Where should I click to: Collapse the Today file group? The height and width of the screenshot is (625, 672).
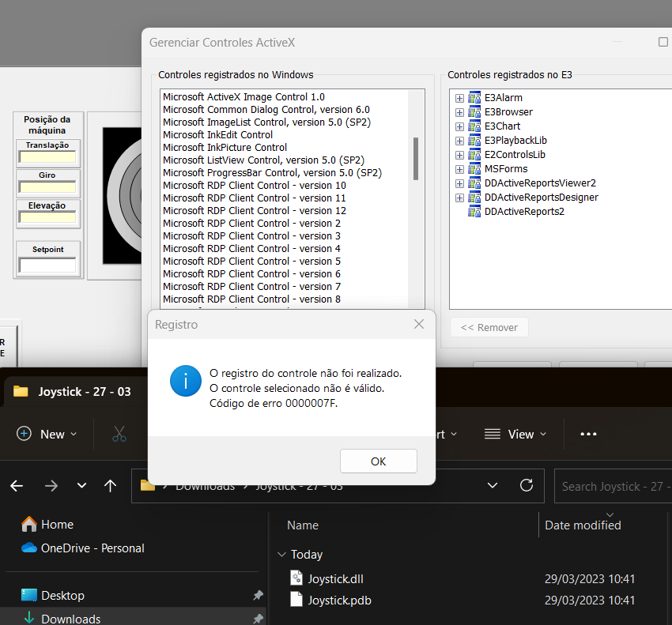[x=281, y=555]
